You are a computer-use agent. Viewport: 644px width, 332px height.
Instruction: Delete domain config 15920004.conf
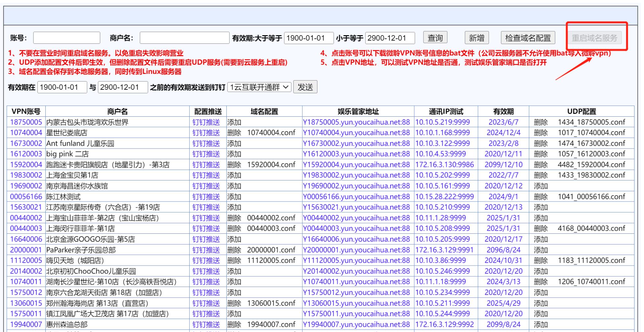point(234,165)
